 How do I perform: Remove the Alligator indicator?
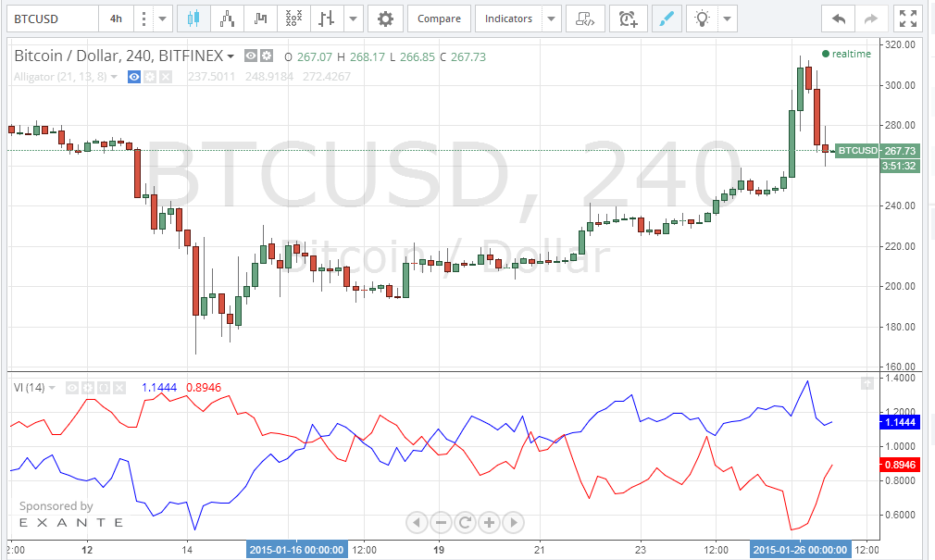pos(166,76)
